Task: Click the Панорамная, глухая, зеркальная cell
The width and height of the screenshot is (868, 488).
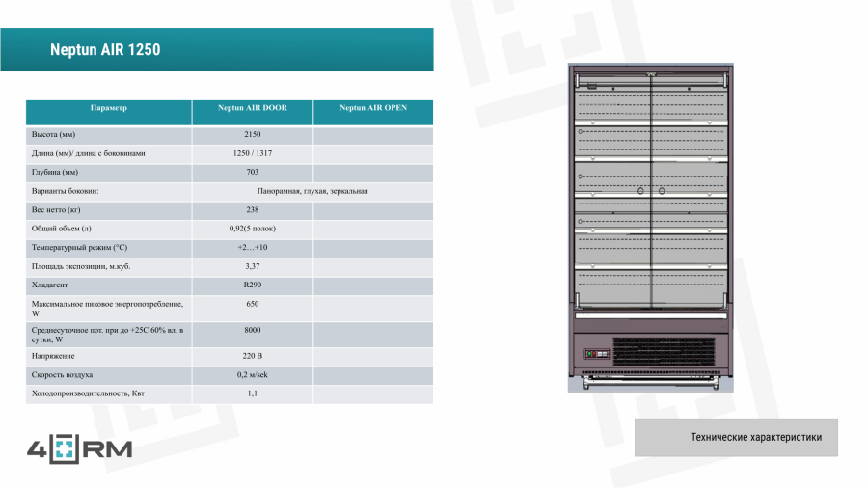Action: tap(312, 191)
